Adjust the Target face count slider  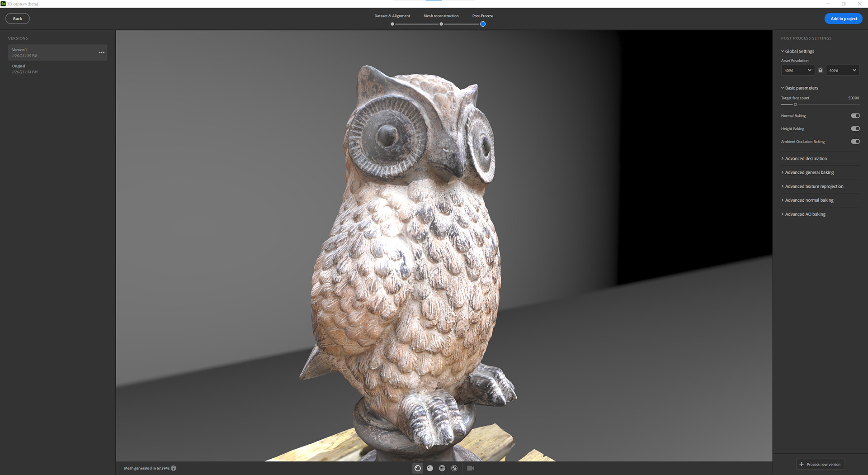point(795,104)
